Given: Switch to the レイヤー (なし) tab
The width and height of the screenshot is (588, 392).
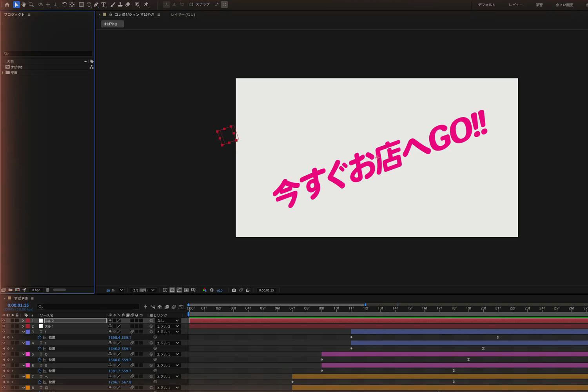Looking at the screenshot, I should coord(183,15).
